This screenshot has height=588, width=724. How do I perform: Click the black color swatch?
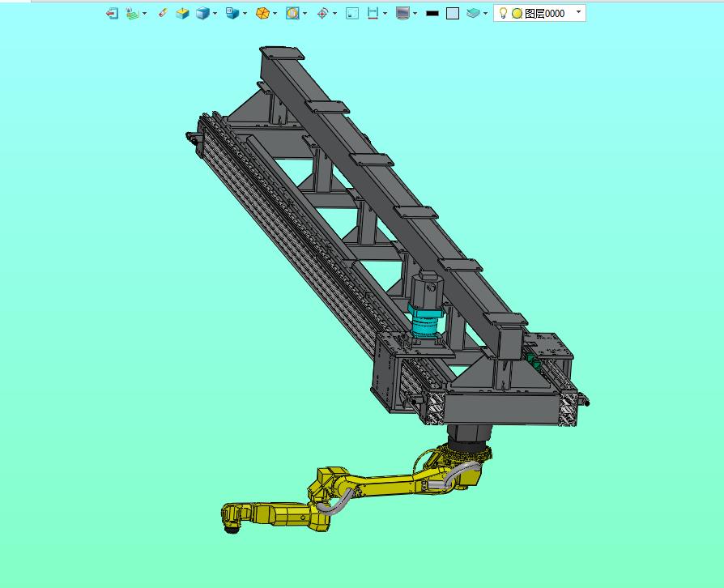432,14
